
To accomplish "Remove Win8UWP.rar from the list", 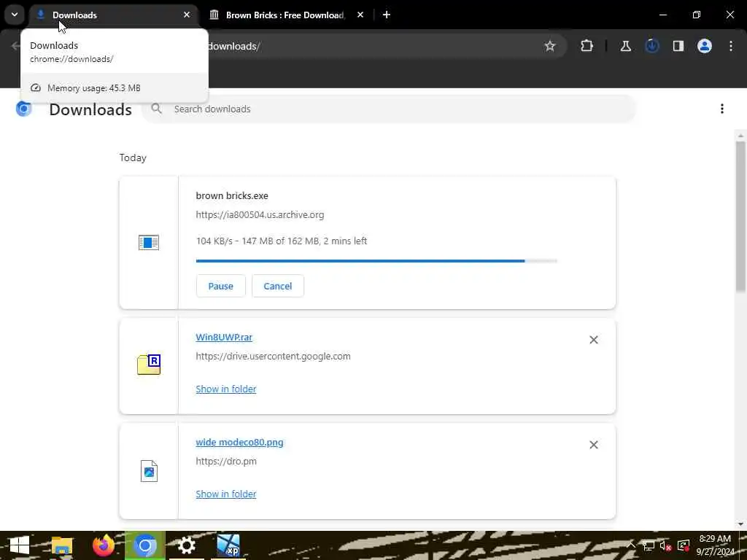I will click(x=594, y=340).
